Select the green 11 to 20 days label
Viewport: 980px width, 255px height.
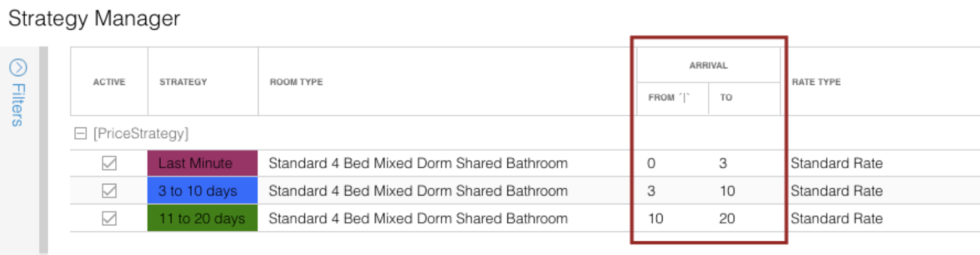pos(202,218)
